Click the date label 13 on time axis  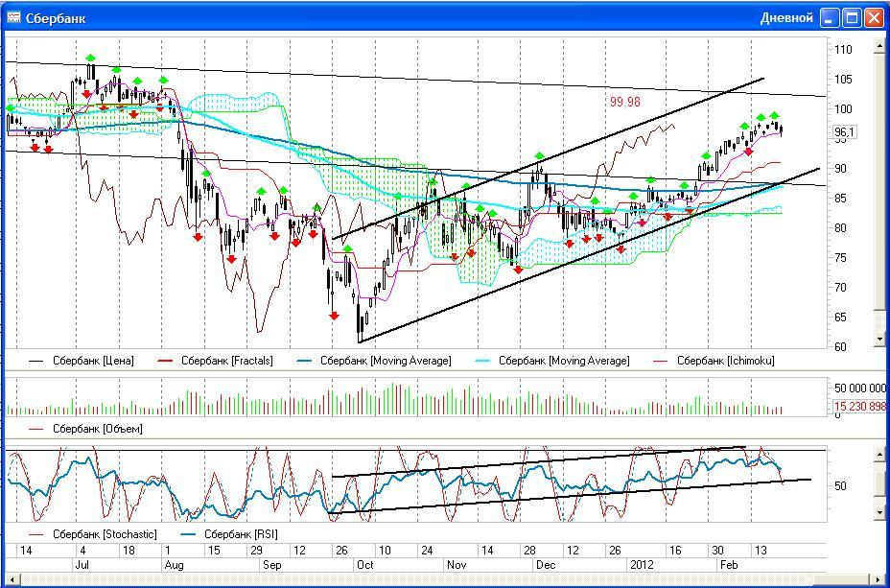[x=760, y=551]
